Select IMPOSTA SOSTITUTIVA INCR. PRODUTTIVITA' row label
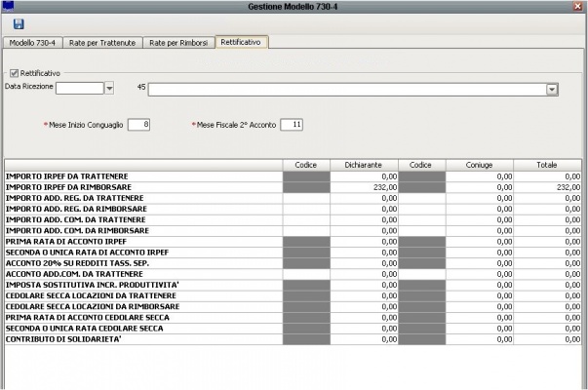The image size is (588, 390). tap(93, 285)
